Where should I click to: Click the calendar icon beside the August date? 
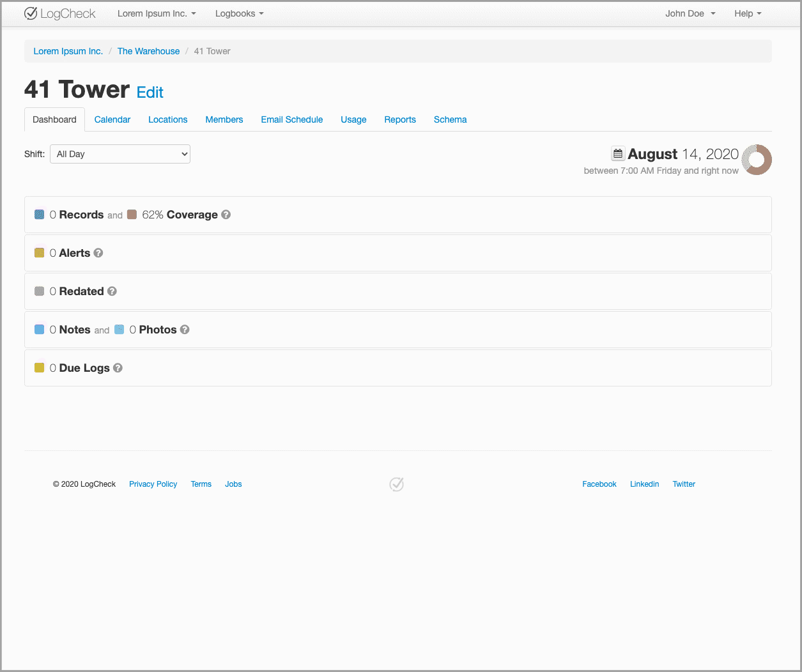[617, 153]
